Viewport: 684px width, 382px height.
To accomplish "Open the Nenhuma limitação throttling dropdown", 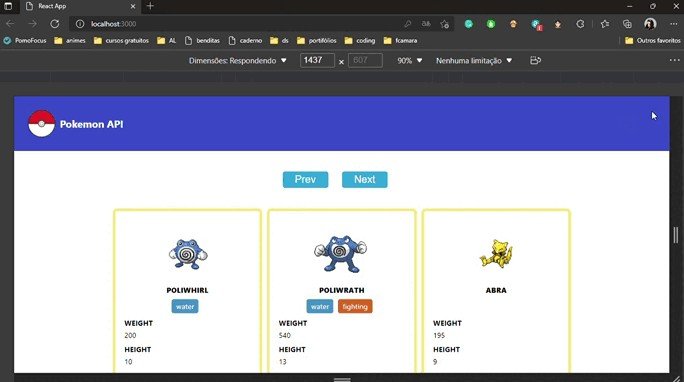I will pos(474,61).
